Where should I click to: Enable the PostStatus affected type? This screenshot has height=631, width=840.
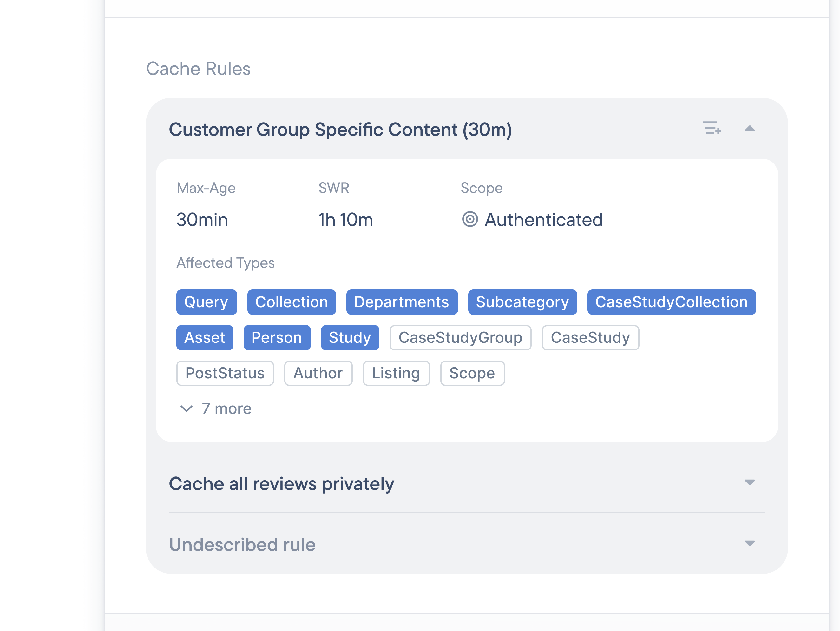click(225, 373)
